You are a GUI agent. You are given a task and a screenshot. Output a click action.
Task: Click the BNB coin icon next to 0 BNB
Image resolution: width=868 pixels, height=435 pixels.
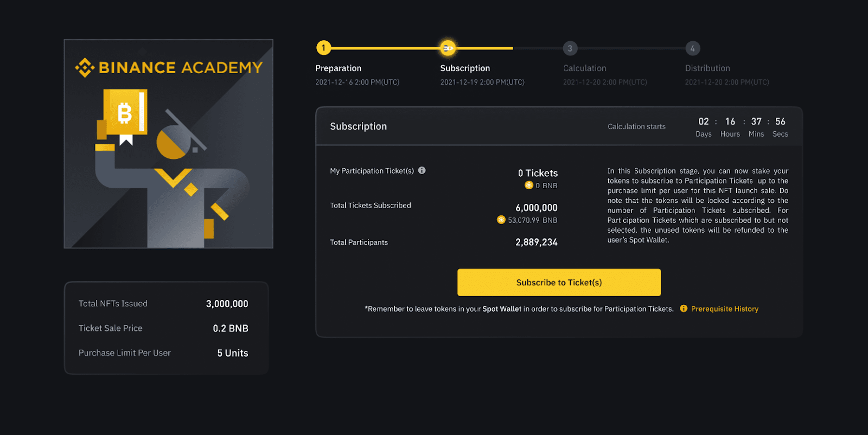point(528,185)
